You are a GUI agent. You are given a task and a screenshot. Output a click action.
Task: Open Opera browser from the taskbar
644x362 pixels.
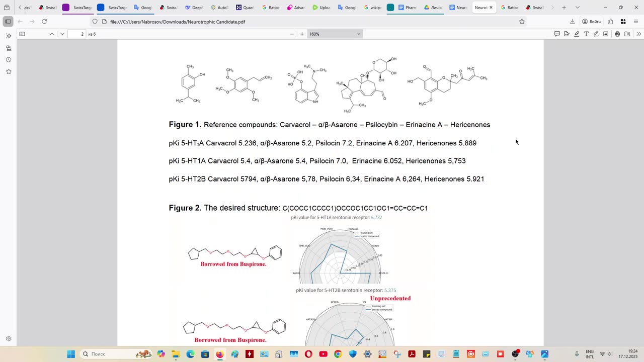[x=308, y=354]
